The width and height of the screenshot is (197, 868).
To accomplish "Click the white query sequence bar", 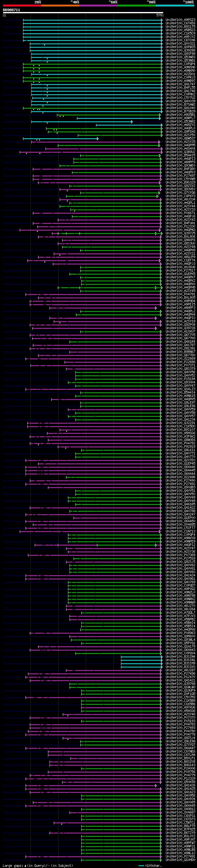I will click(83, 13).
